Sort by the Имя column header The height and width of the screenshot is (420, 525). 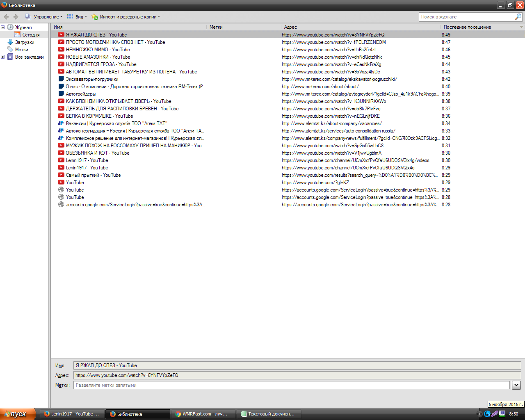click(129, 27)
